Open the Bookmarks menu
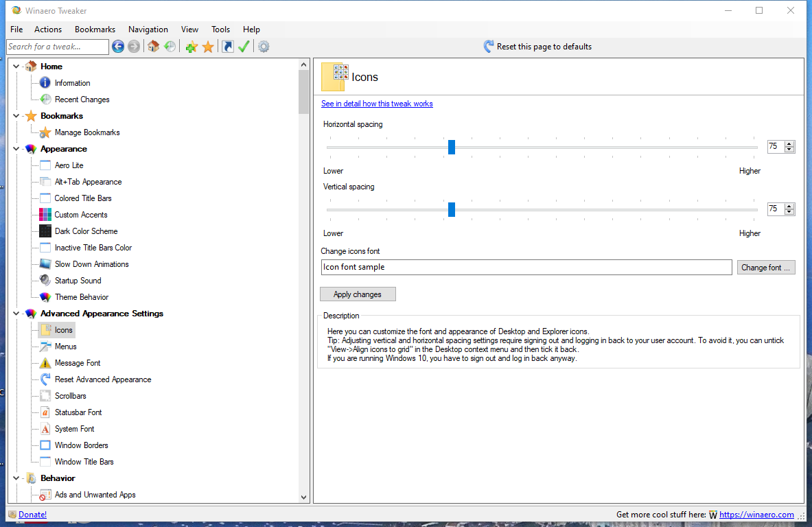The image size is (812, 527). click(95, 30)
